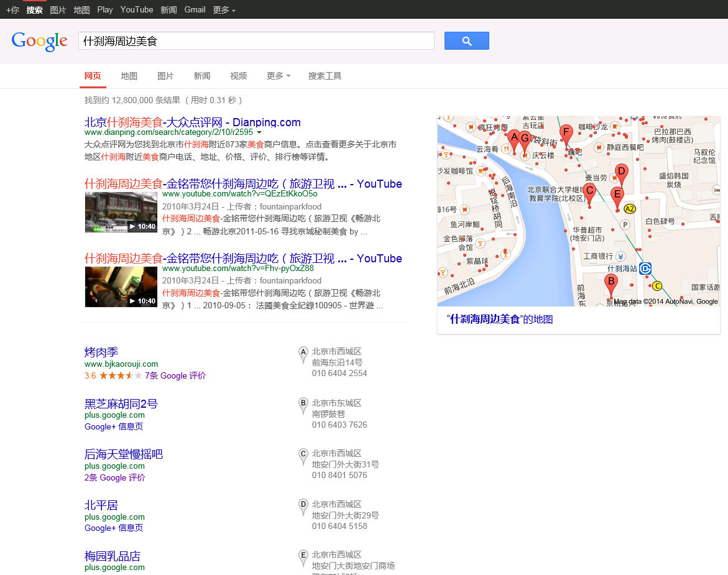Click the Google logo
Image resolution: width=728 pixels, height=575 pixels.
(x=39, y=41)
